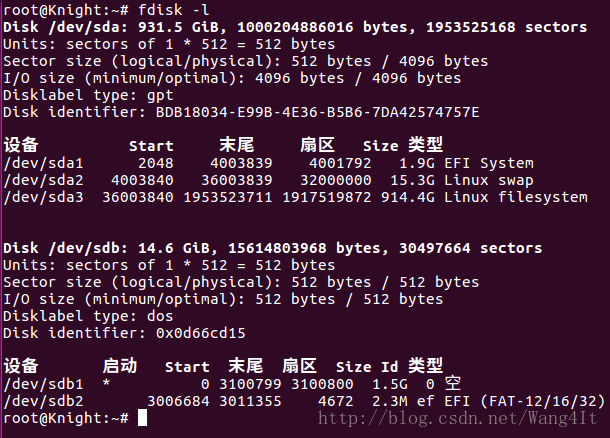The image size is (610, 438).
Task: Click the /dev/sda2 partition entry
Action: pyautogui.click(x=268, y=180)
